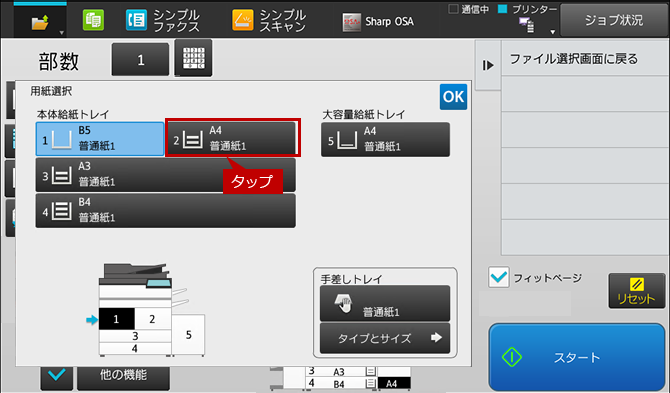Click tray 2 in the printer diagram
This screenshot has width=670, height=393.
click(x=153, y=319)
